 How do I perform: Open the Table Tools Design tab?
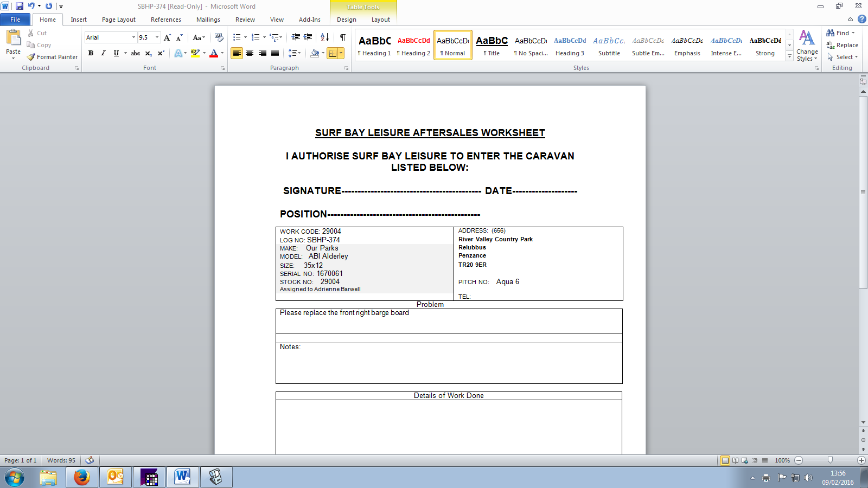pyautogui.click(x=347, y=20)
